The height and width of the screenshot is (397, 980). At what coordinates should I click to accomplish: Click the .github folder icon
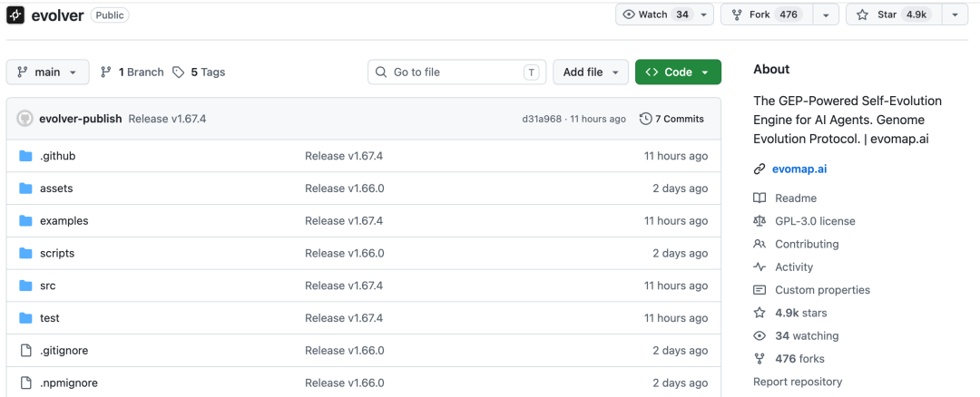pyautogui.click(x=25, y=156)
